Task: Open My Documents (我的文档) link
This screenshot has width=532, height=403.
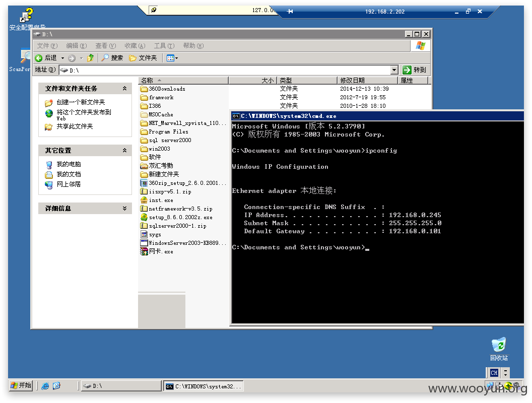Action: (x=69, y=174)
